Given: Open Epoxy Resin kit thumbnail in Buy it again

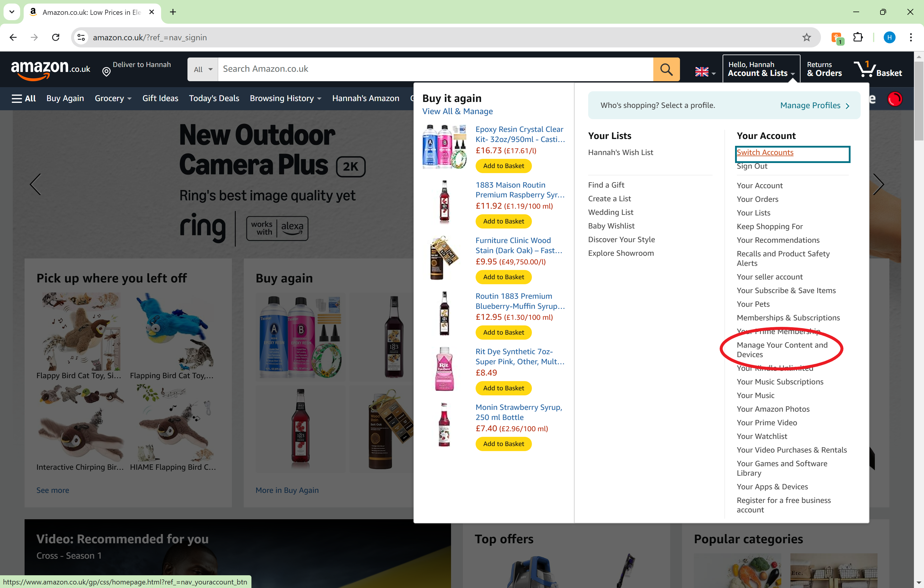Looking at the screenshot, I should pyautogui.click(x=444, y=147).
